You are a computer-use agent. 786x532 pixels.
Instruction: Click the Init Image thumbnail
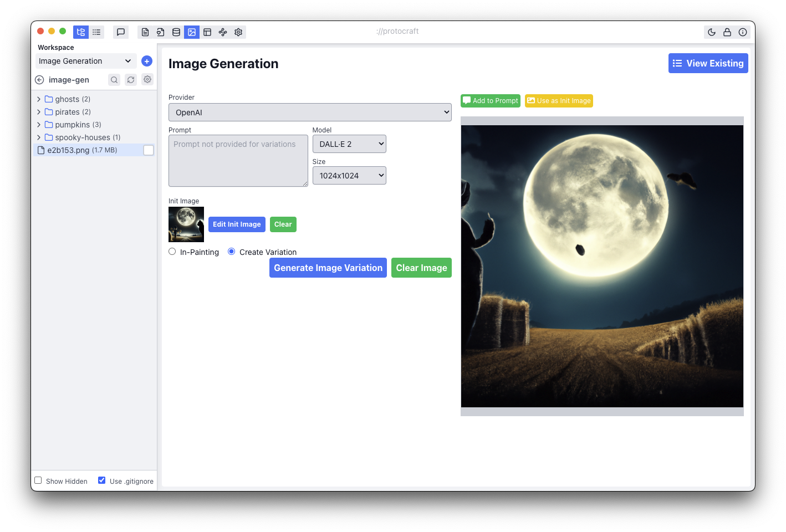point(186,224)
